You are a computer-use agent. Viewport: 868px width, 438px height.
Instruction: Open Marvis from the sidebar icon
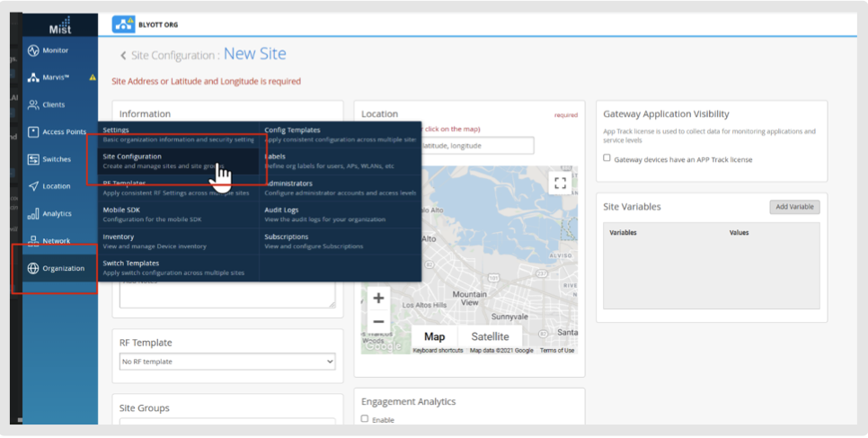(x=33, y=77)
